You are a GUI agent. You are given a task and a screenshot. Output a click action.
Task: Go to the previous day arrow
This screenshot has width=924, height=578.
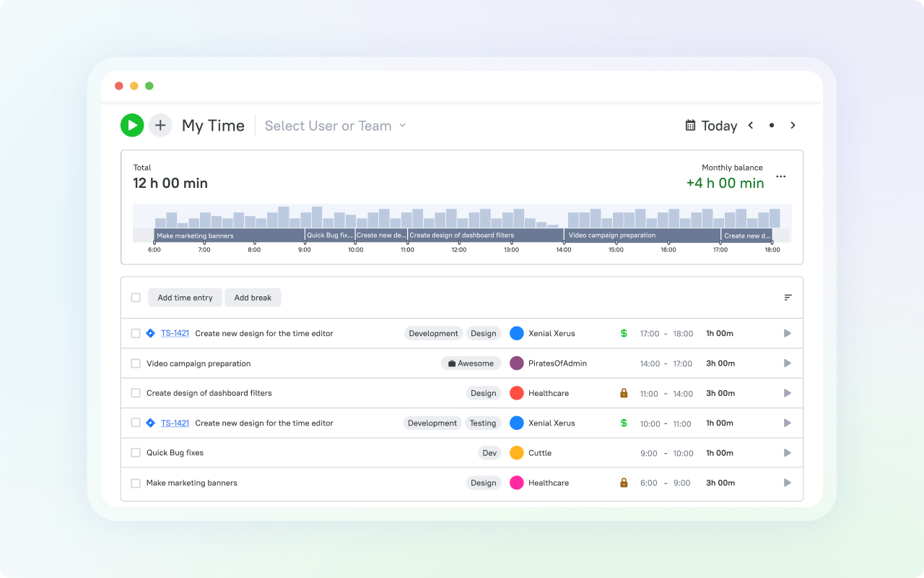[x=751, y=125]
